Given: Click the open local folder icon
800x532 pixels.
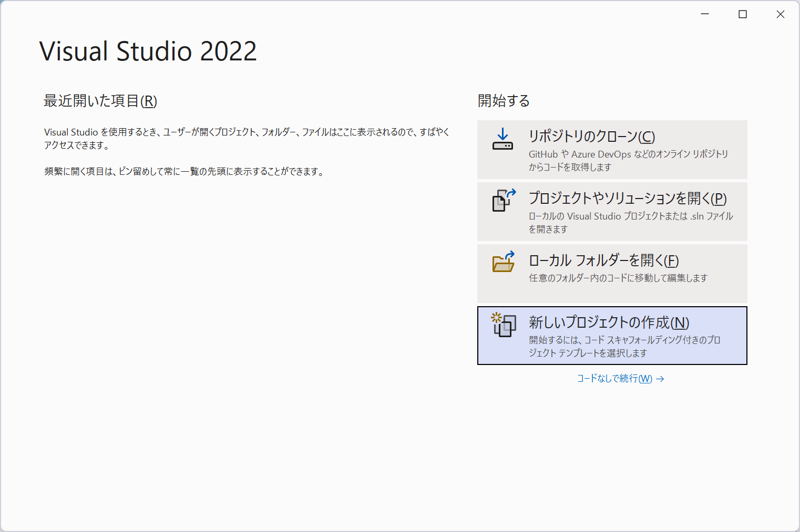Looking at the screenshot, I should click(x=504, y=262).
